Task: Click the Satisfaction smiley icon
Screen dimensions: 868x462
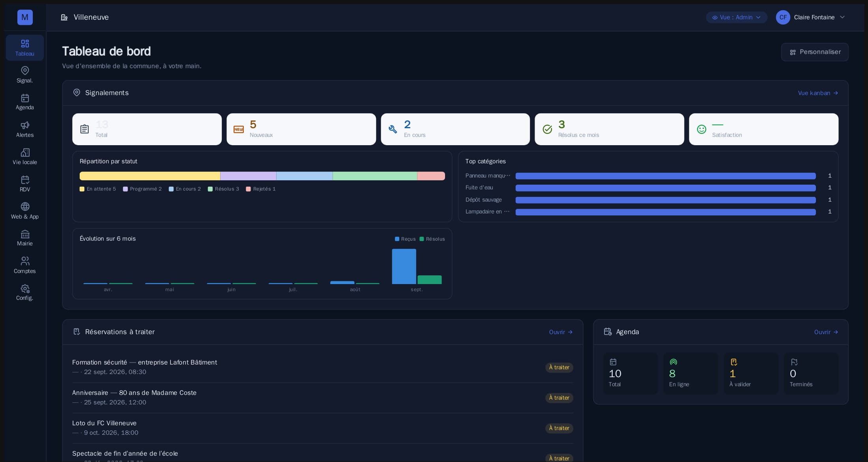Action: [702, 129]
